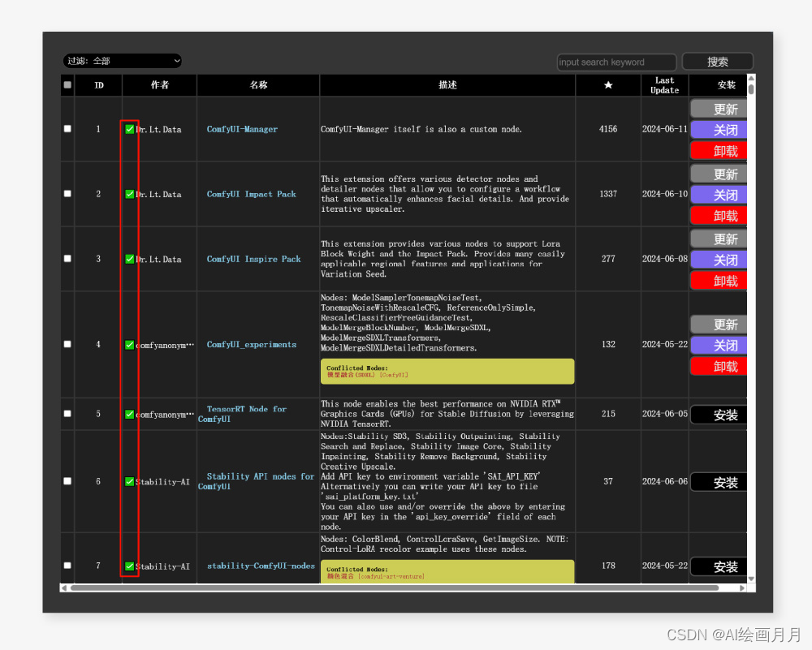The width and height of the screenshot is (812, 650).
Task: Click 卸载 button for ComfyUI Inspire Pack
Action: click(x=719, y=281)
